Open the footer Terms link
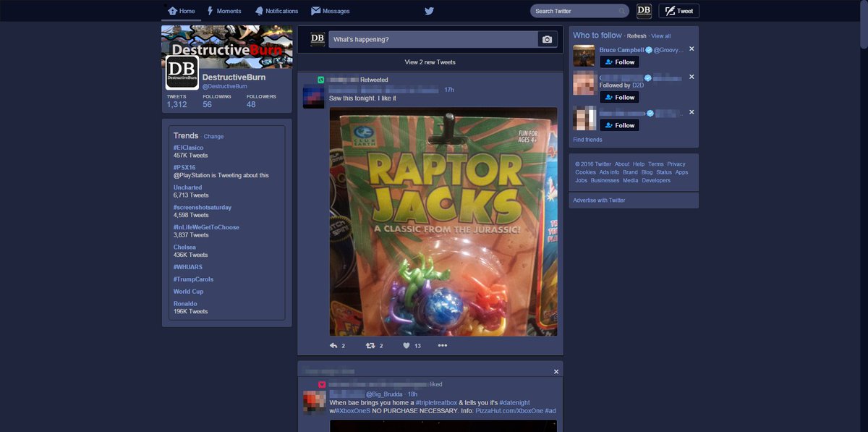 coord(656,164)
